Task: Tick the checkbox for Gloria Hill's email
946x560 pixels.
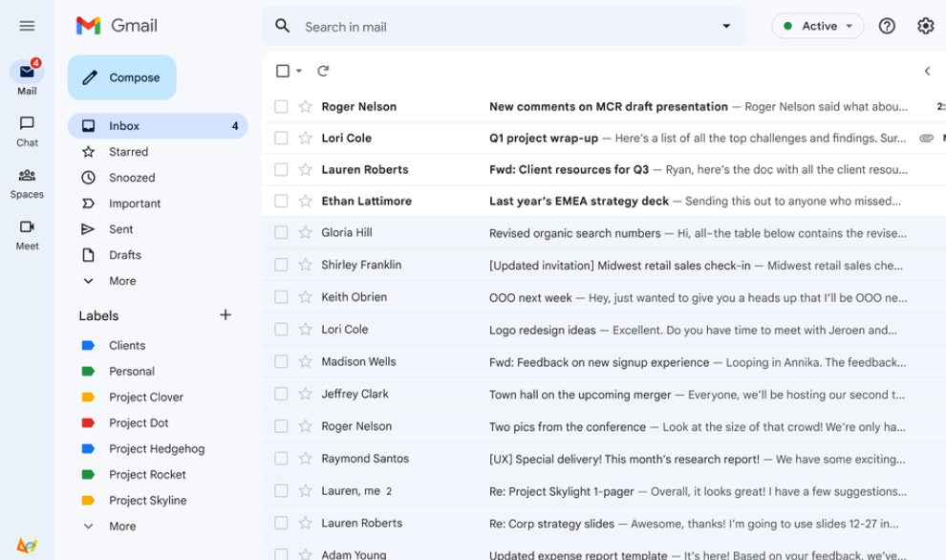Action: coord(281,232)
